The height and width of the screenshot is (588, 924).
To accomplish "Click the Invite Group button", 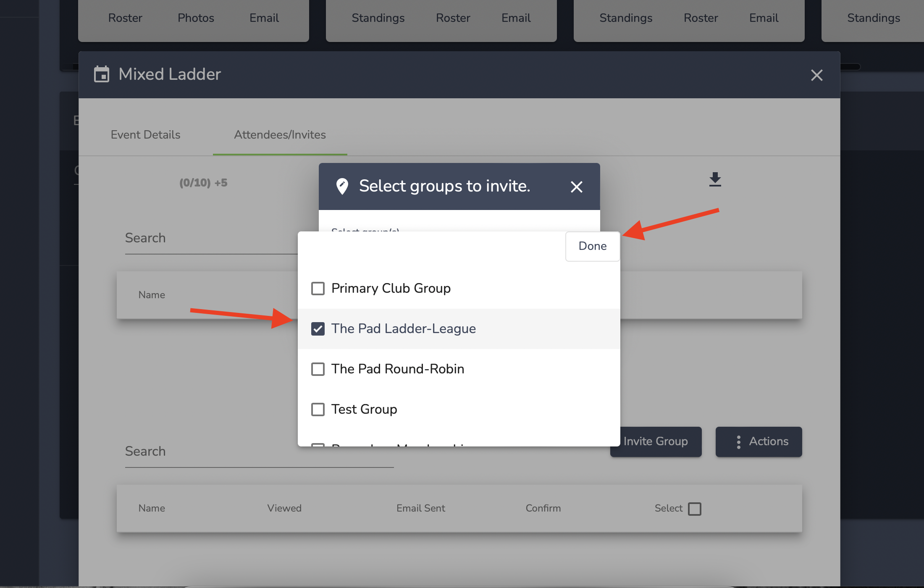I will (656, 441).
